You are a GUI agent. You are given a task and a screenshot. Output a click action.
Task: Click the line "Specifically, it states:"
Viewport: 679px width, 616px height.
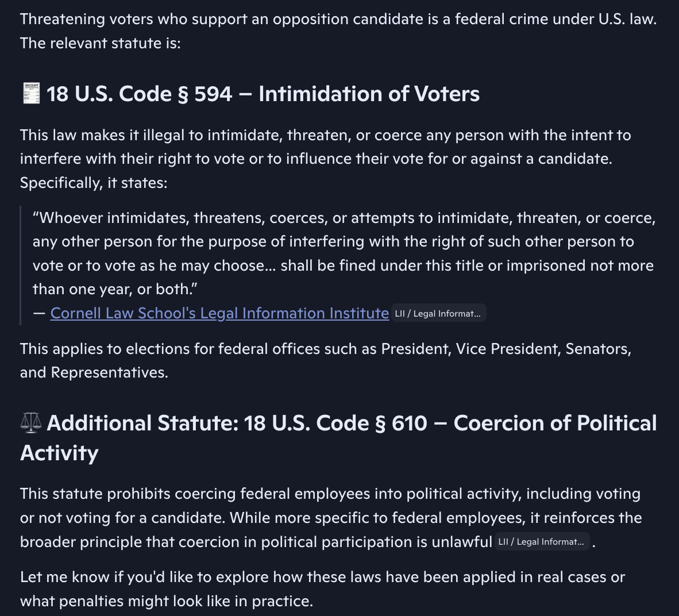(94, 183)
